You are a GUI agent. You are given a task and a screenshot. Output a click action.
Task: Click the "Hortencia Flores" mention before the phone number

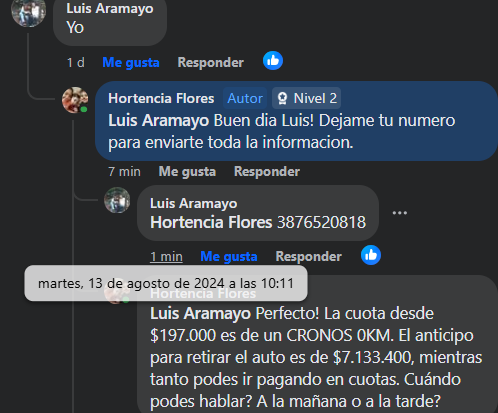pos(211,222)
